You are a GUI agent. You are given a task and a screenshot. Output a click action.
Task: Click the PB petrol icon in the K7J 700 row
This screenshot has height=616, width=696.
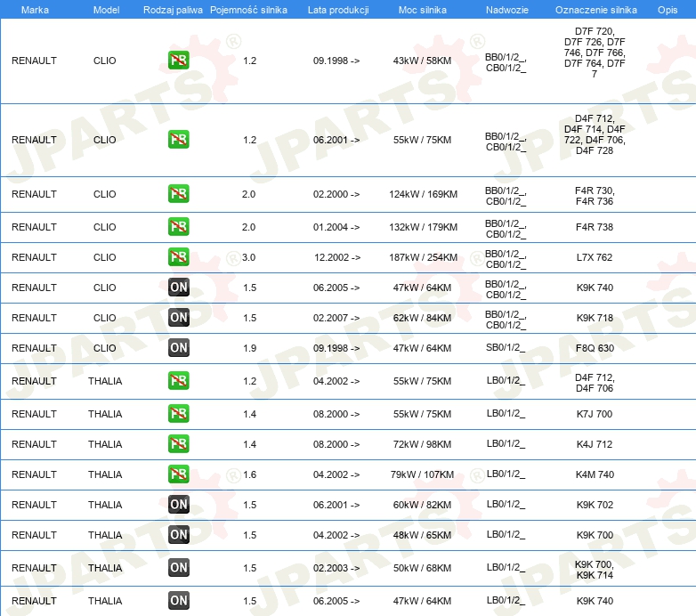(178, 413)
